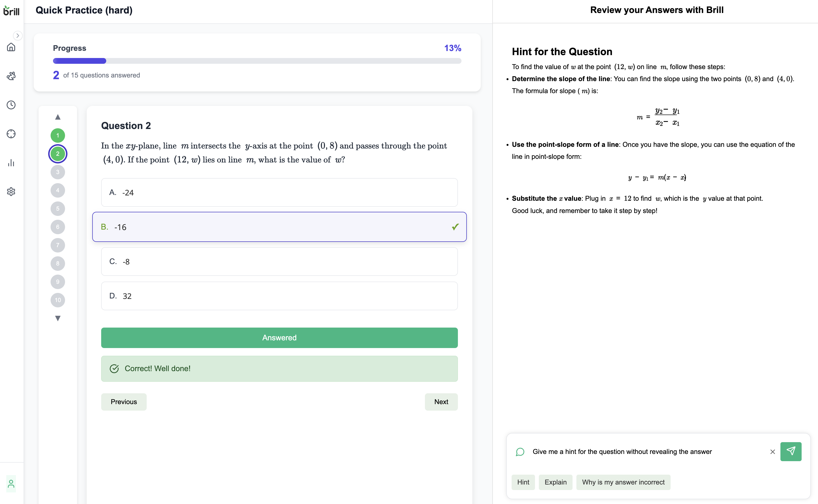The width and height of the screenshot is (818, 504).
Task: Clear the chat input with X
Action: tap(772, 452)
